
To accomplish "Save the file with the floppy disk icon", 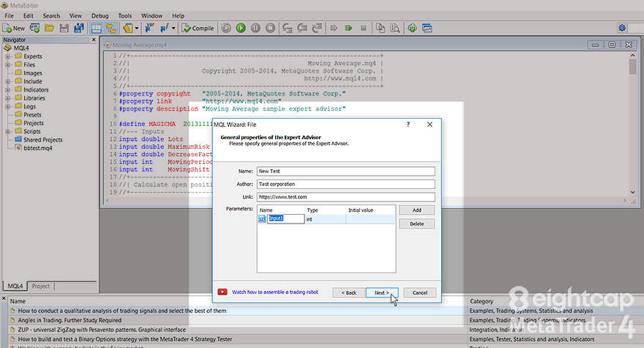I will point(64,29).
